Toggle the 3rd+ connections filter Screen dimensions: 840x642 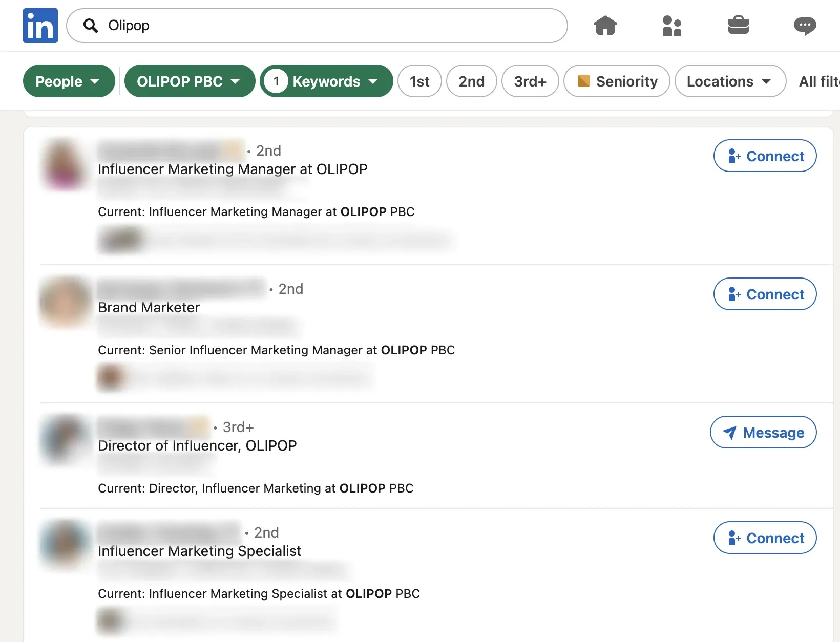pos(530,81)
